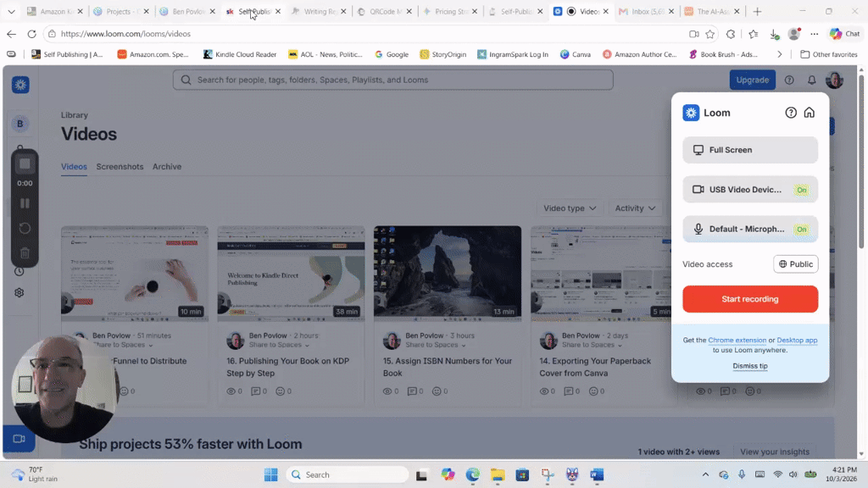868x488 pixels.
Task: Expand Share to Spaces under video 15
Action: point(436,345)
